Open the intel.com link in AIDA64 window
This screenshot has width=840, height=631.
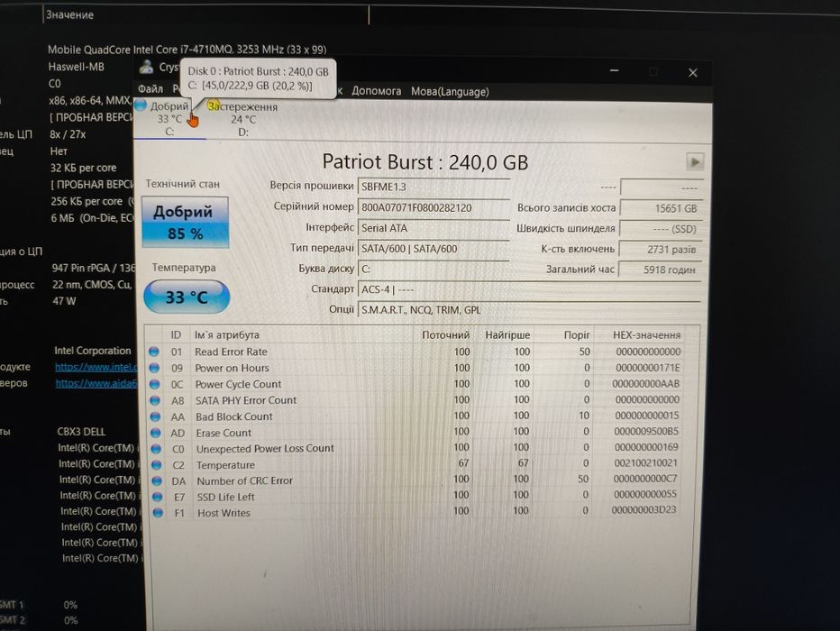coord(96,367)
